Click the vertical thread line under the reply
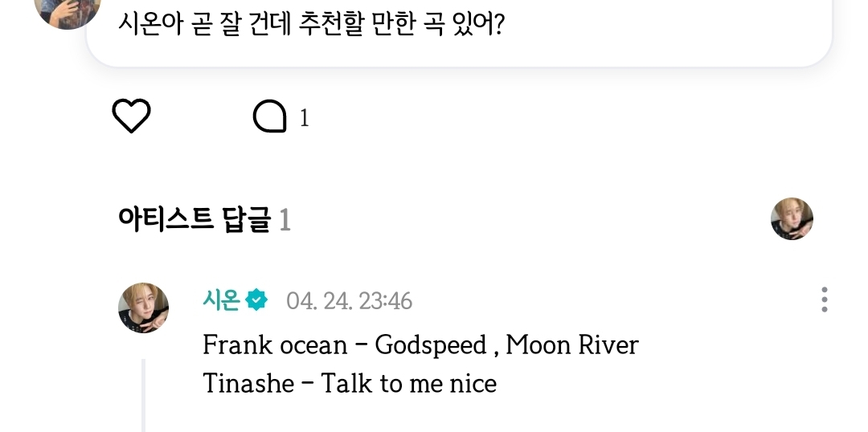 click(x=143, y=395)
